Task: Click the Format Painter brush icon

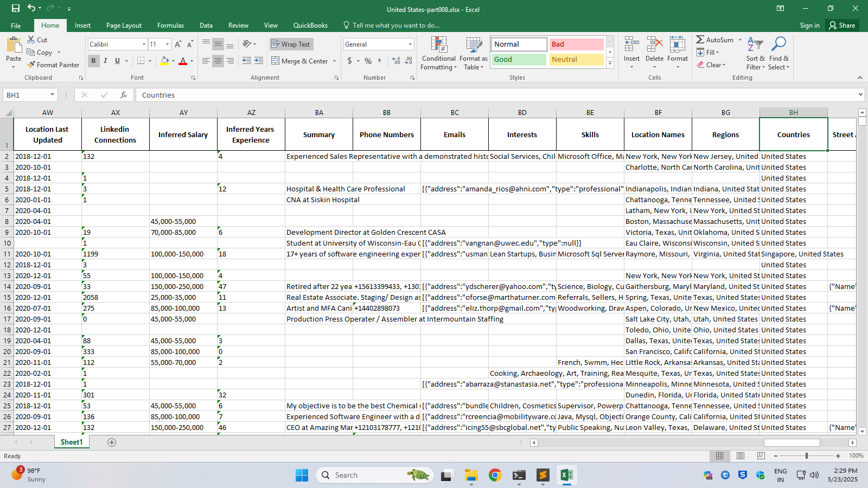Action: tap(31, 65)
